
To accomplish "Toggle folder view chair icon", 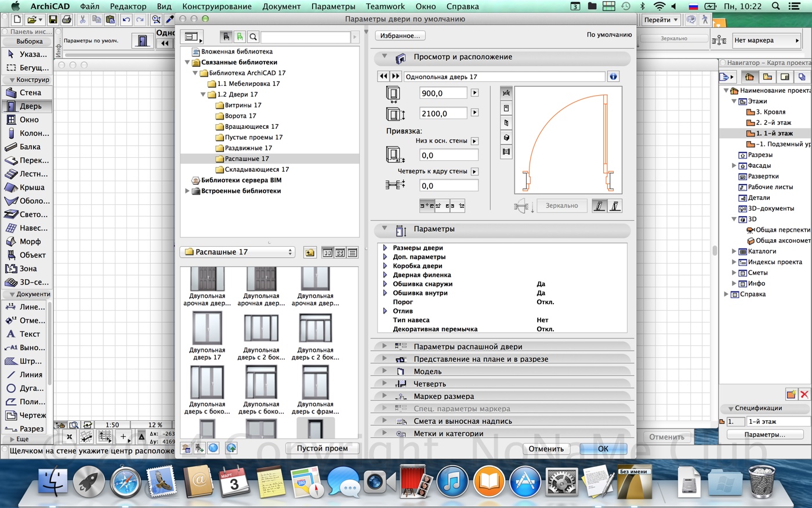I will pos(226,37).
